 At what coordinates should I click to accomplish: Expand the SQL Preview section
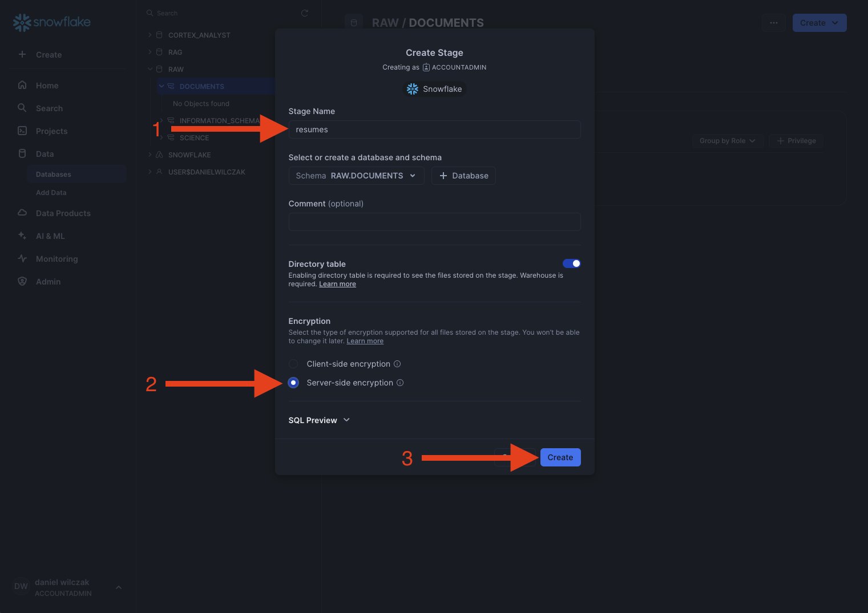(x=319, y=420)
